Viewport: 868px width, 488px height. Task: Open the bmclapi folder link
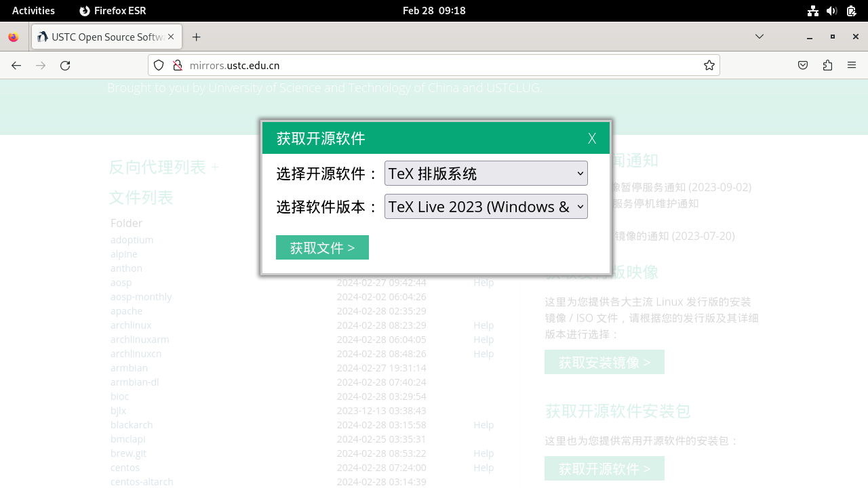(x=128, y=439)
